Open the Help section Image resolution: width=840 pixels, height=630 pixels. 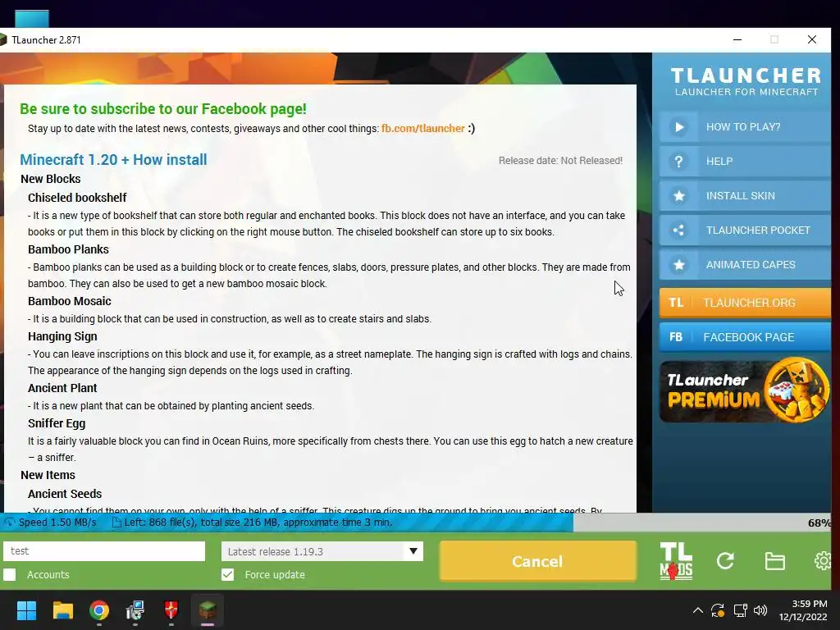click(x=745, y=162)
